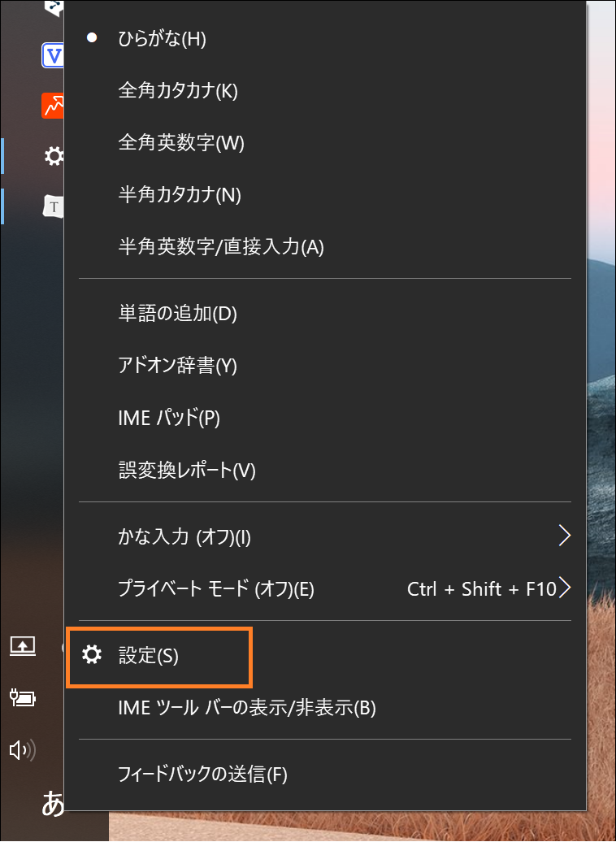The image size is (616, 842).
Task: Click the speaker volume icon in tray
Action: [x=23, y=749]
